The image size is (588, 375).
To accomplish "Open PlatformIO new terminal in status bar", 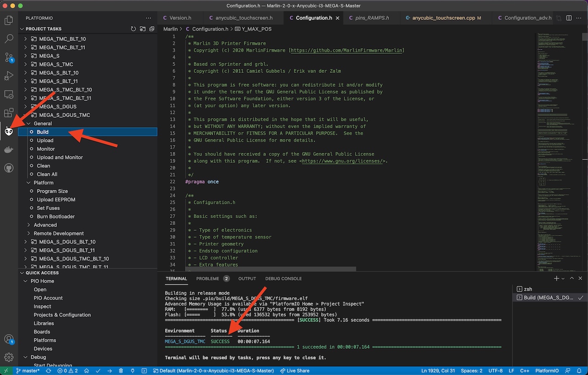I will [144, 370].
